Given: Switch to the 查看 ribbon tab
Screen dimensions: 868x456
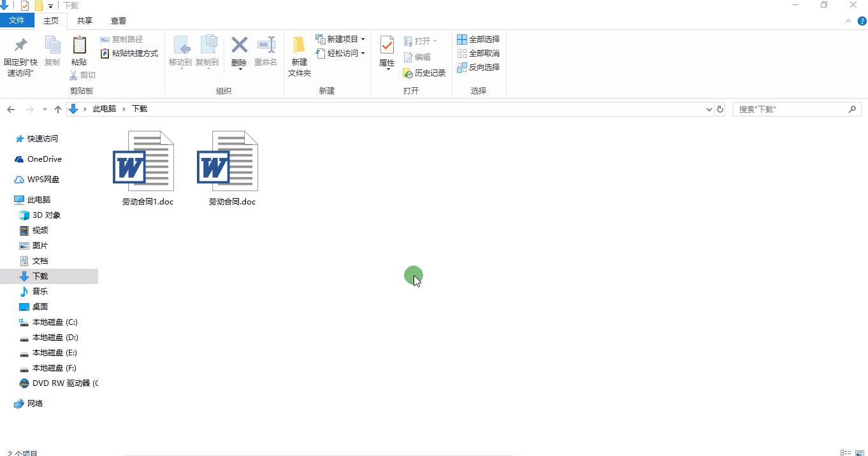Looking at the screenshot, I should click(118, 20).
